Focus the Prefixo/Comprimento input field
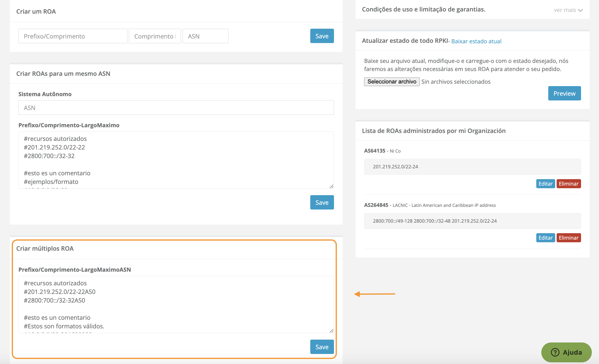 [x=73, y=36]
